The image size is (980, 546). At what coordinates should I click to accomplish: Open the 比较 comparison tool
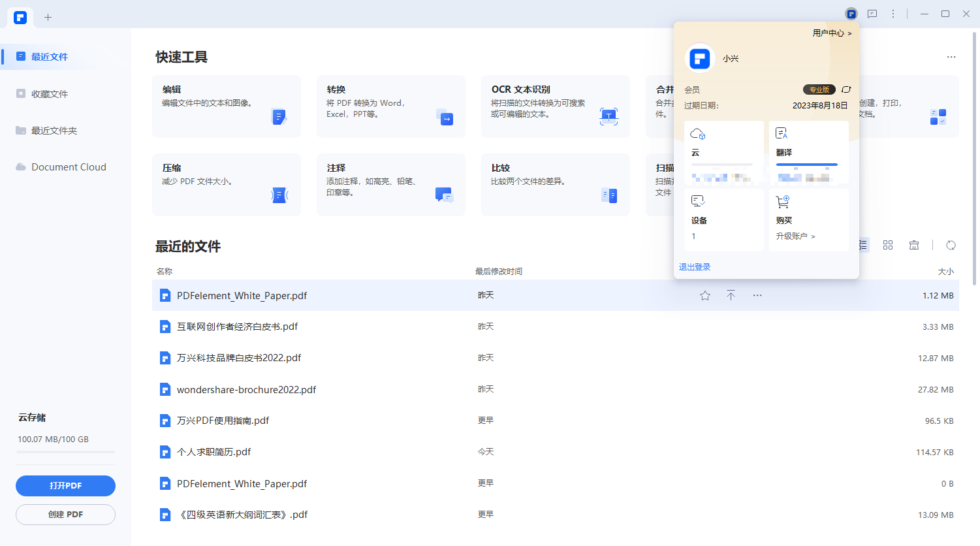pyautogui.click(x=554, y=183)
